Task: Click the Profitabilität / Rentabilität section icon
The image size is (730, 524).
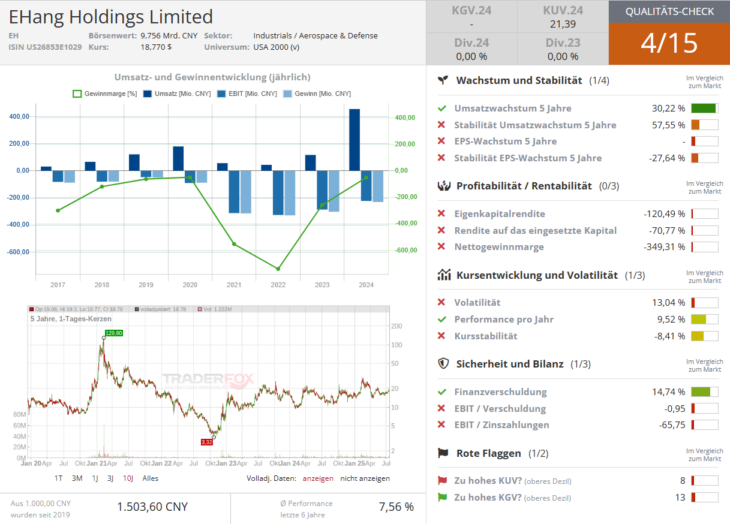Action: (x=444, y=186)
